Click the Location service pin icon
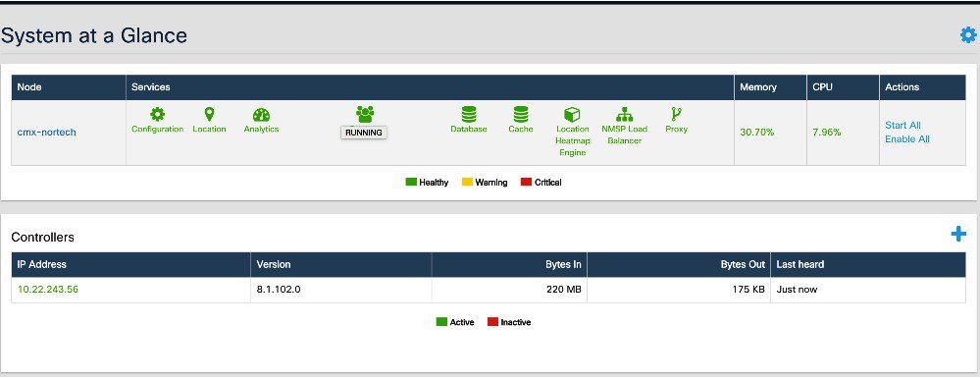Image resolution: width=980 pixels, height=379 pixels. 209,114
